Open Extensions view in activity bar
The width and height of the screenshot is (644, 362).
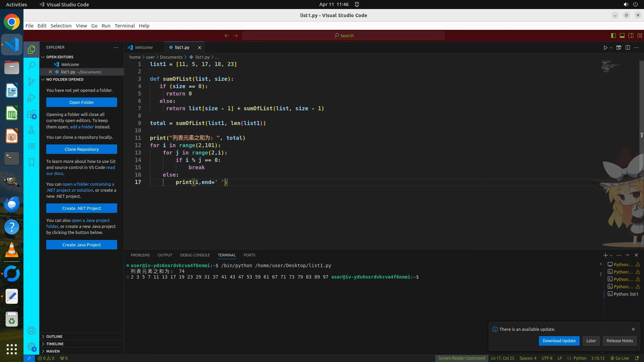click(x=31, y=114)
